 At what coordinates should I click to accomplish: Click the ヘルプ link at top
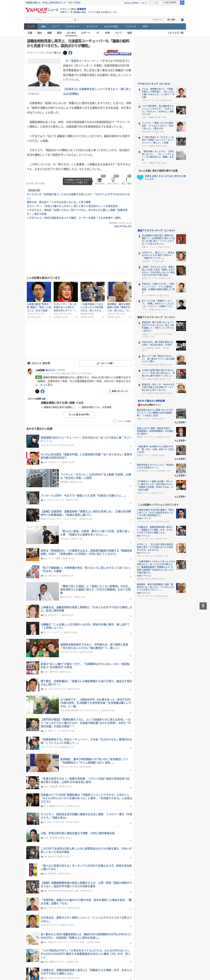[143, 3]
